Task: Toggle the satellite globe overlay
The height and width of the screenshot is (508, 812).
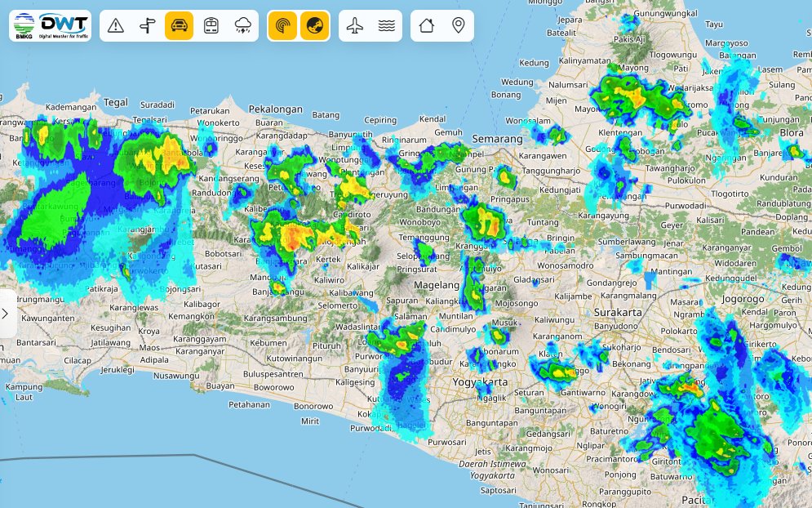Action: (x=314, y=25)
